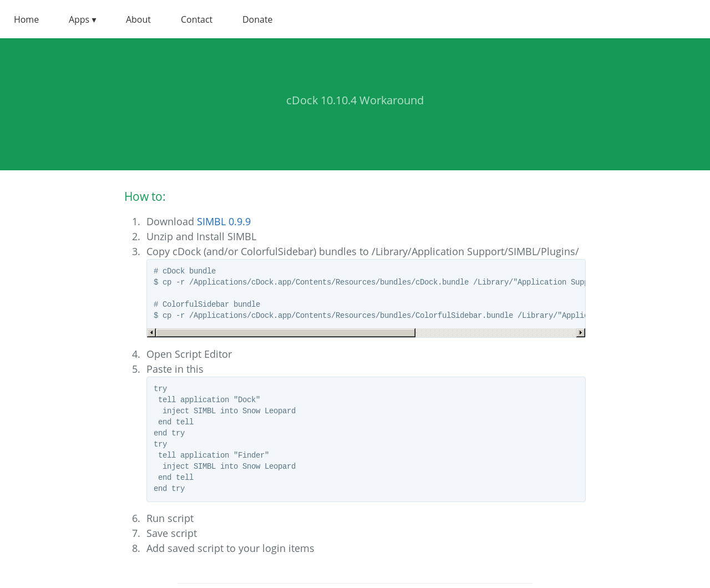Click the 'How to:' heading
This screenshot has height=588, width=710.
[x=145, y=196]
